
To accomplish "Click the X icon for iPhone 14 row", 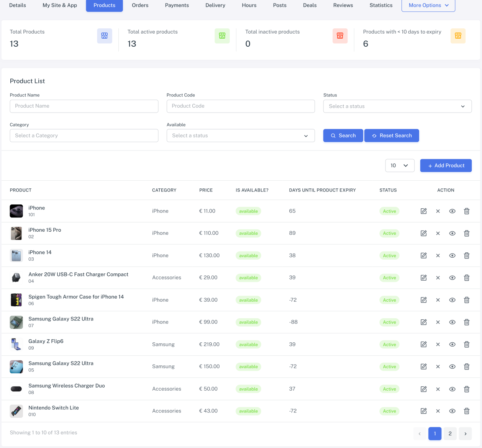I will coord(438,255).
